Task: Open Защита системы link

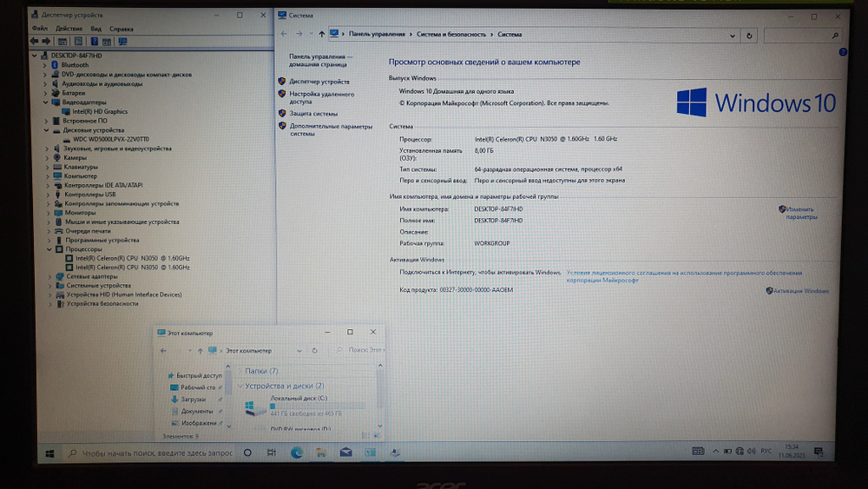Action: tap(313, 114)
